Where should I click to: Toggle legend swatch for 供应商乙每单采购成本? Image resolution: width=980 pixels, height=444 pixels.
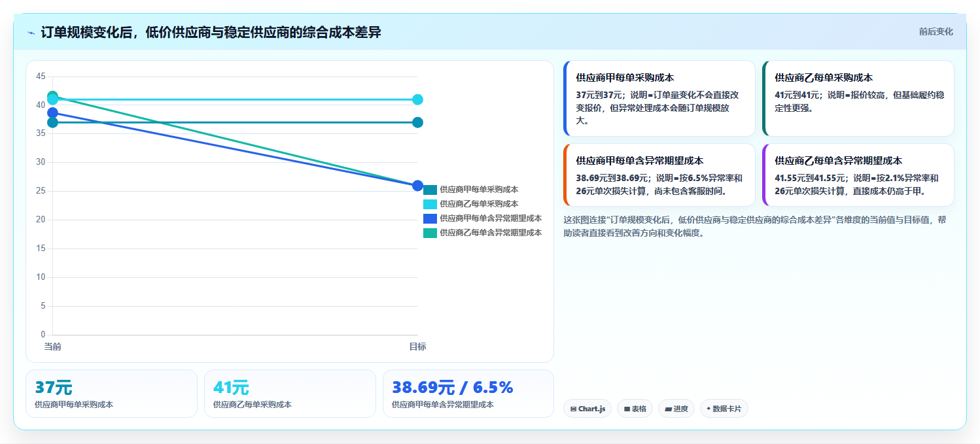(x=430, y=204)
